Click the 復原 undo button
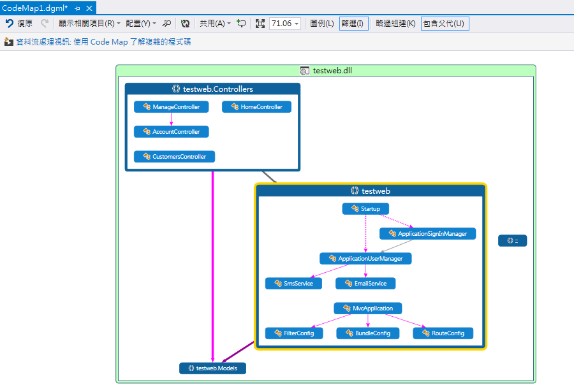 (x=19, y=24)
